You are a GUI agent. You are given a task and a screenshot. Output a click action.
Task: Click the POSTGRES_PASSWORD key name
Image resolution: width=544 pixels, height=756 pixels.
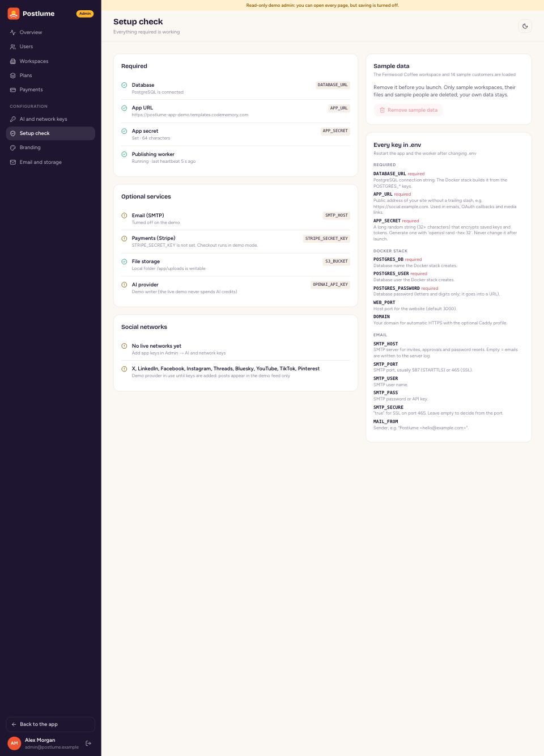397,288
